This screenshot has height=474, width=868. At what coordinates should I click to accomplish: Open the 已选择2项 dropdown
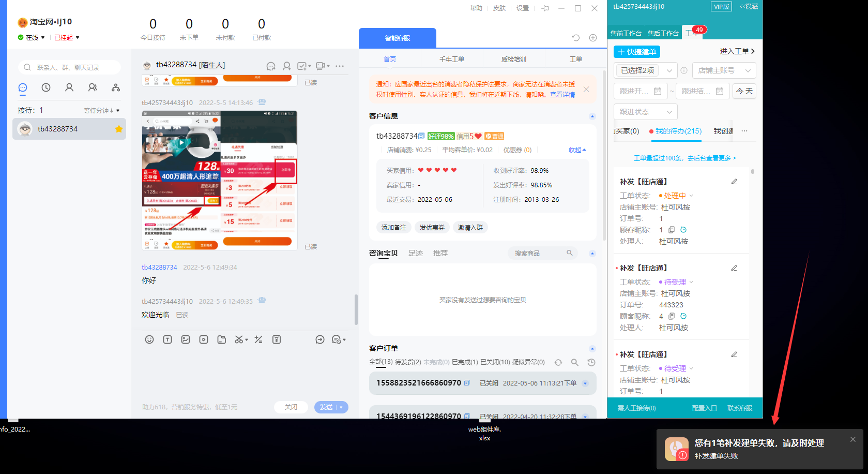[646, 70]
